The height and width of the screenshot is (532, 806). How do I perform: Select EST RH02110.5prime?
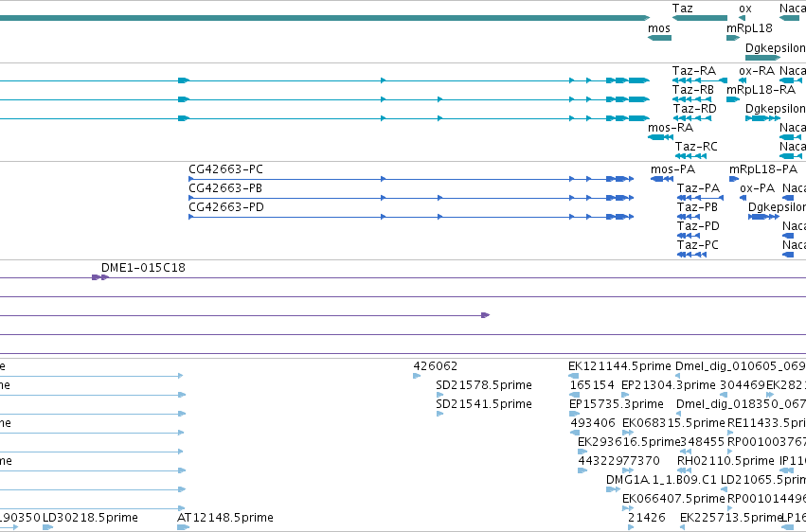pyautogui.click(x=725, y=461)
